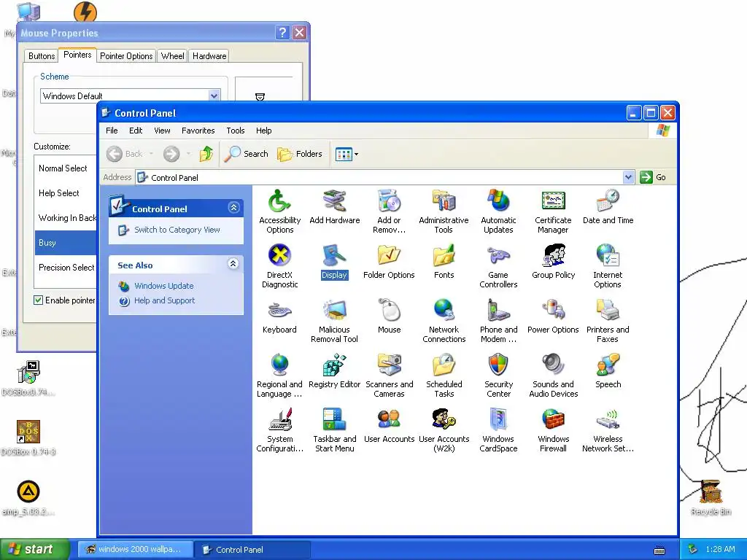The width and height of the screenshot is (747, 560).
Task: Open the Edit menu
Action: pos(135,131)
